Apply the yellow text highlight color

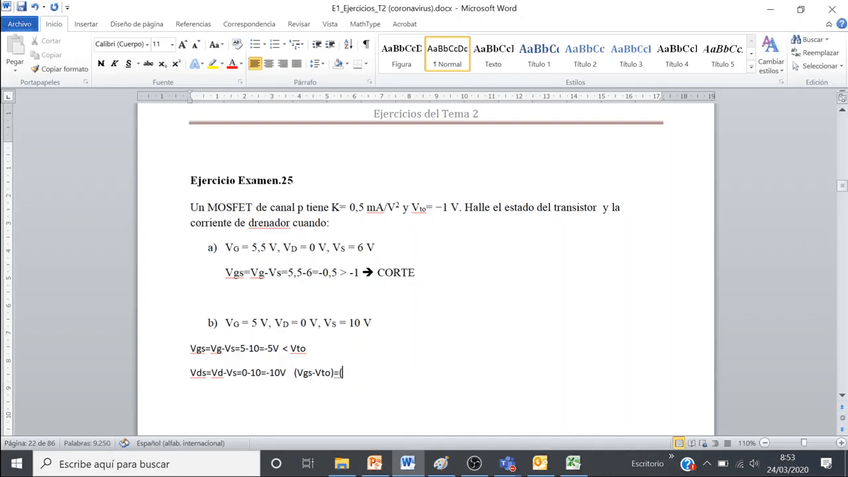click(x=213, y=64)
